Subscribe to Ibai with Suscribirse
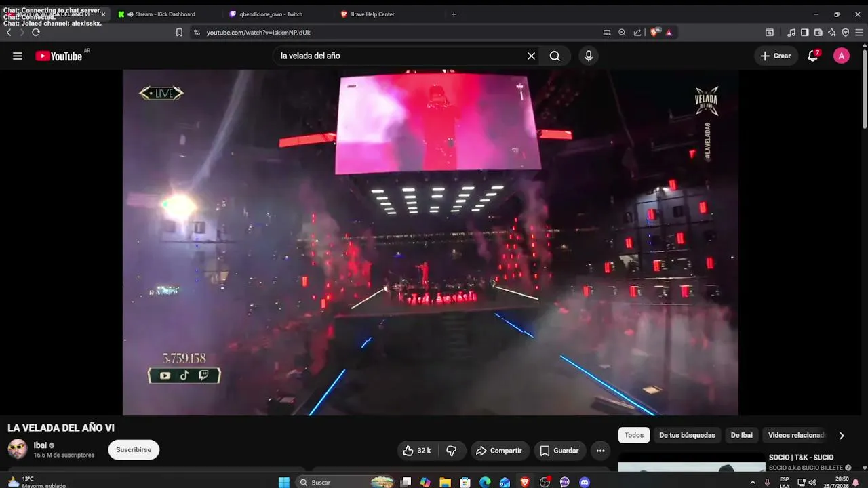 pos(134,450)
